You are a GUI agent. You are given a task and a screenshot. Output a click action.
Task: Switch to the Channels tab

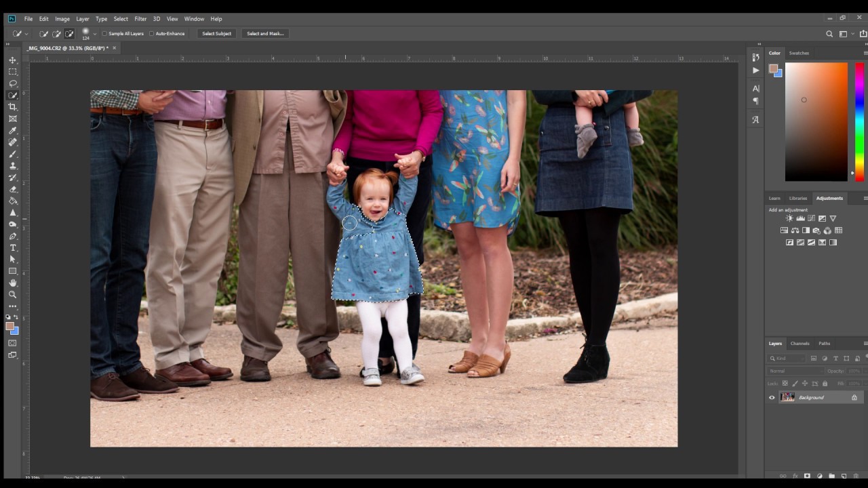pos(800,344)
